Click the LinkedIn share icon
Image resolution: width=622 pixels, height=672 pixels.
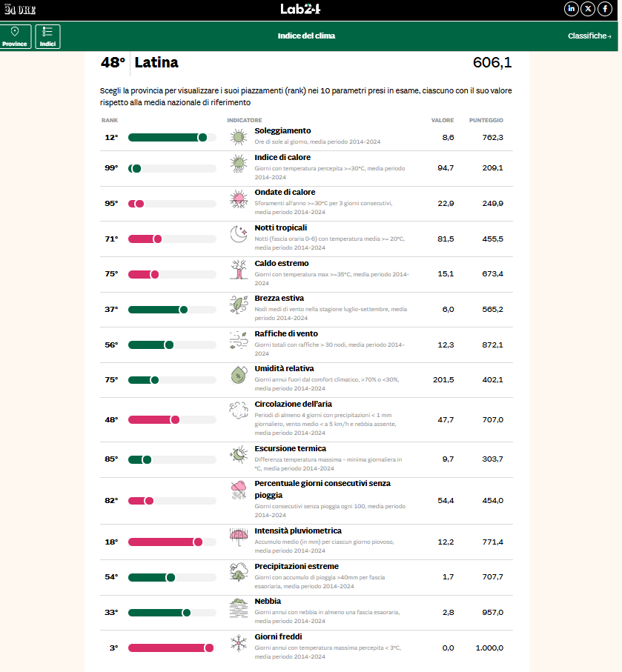point(571,9)
